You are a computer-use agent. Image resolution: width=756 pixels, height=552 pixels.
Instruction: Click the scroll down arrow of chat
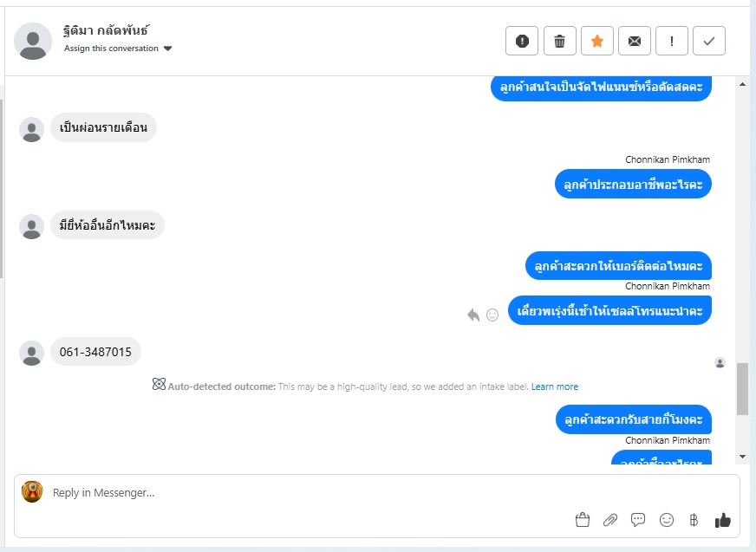point(742,457)
